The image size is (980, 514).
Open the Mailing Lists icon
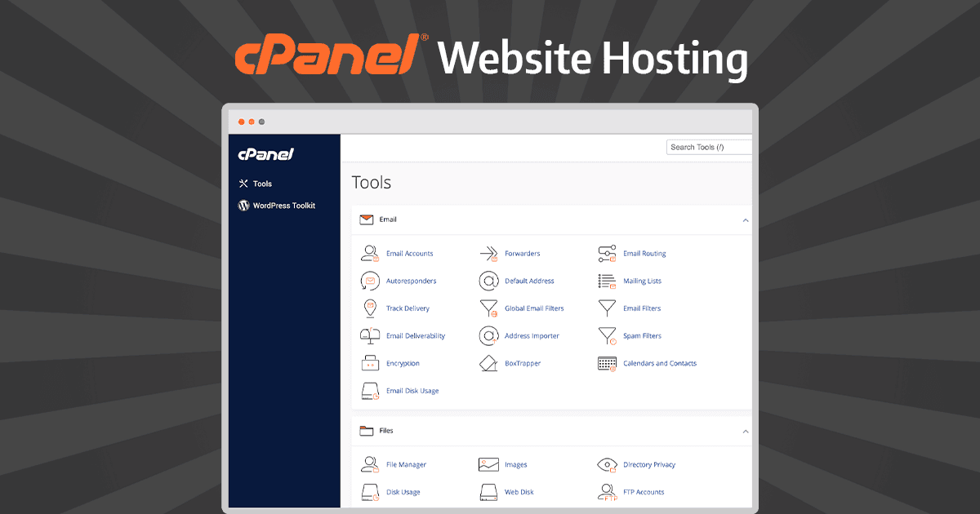[607, 281]
